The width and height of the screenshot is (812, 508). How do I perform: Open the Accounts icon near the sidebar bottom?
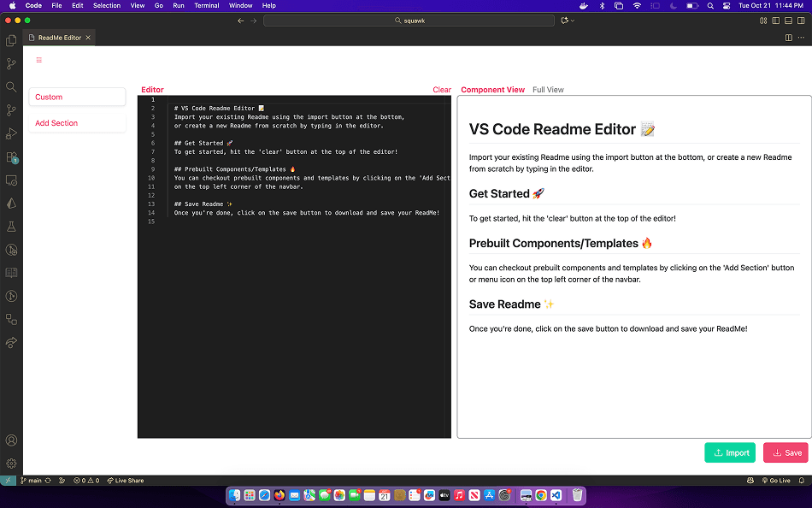11,440
